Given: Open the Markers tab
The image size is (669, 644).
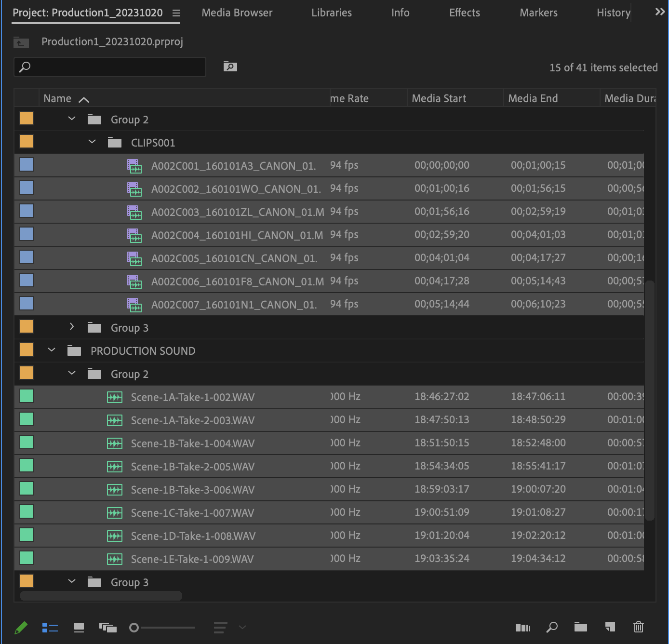Looking at the screenshot, I should [x=539, y=13].
